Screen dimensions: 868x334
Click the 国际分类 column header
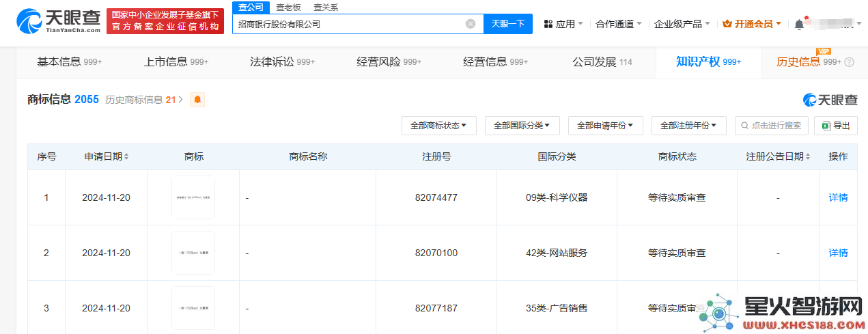click(x=557, y=157)
